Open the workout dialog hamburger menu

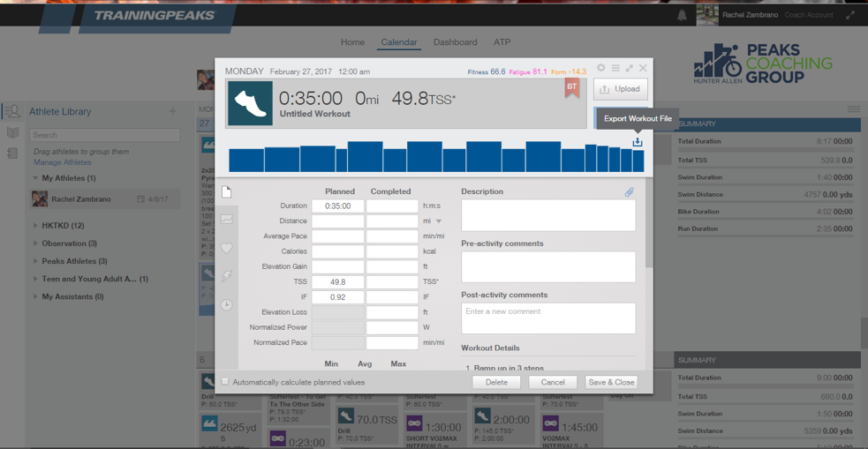615,68
